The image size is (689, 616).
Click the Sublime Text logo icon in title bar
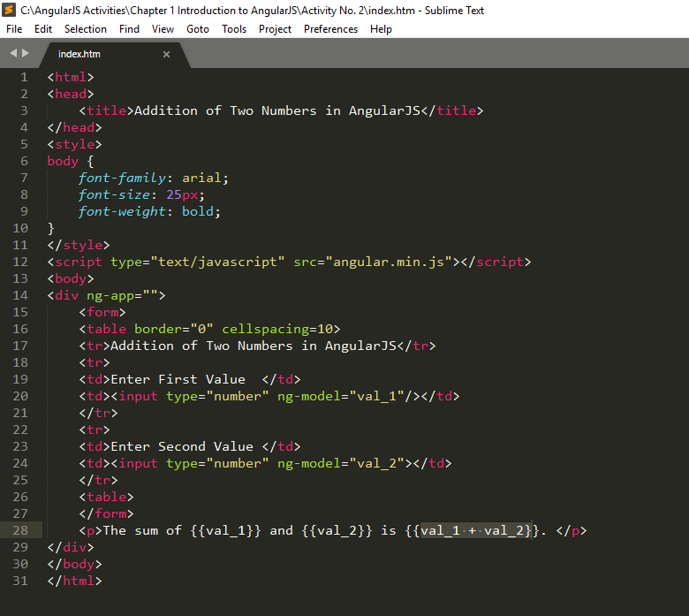pos(9,10)
